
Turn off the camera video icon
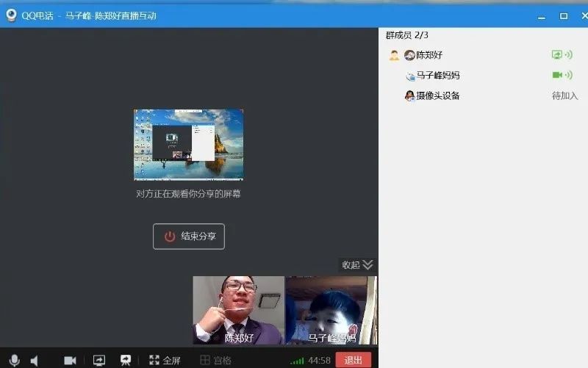coord(70,361)
